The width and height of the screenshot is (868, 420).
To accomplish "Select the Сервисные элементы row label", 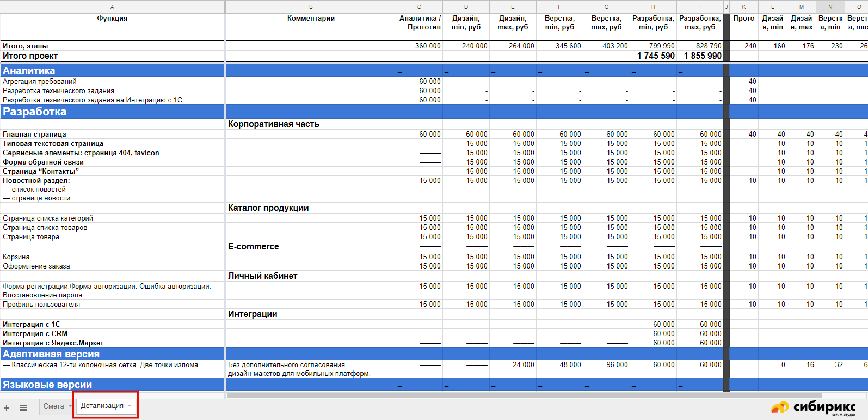I will pyautogui.click(x=112, y=153).
